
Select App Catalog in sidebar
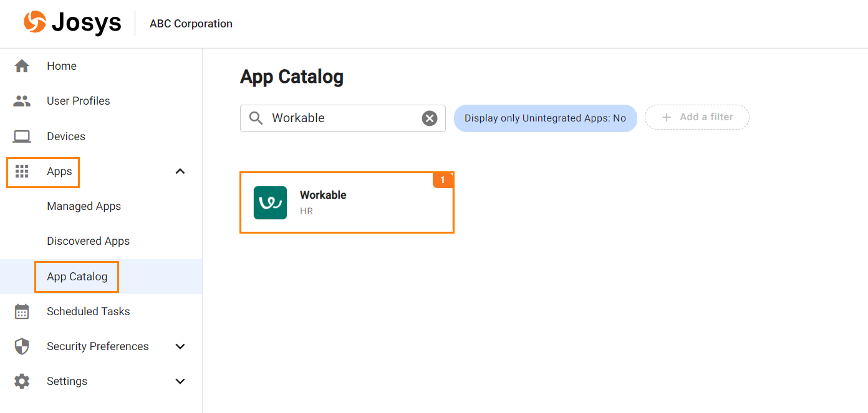[x=77, y=277]
